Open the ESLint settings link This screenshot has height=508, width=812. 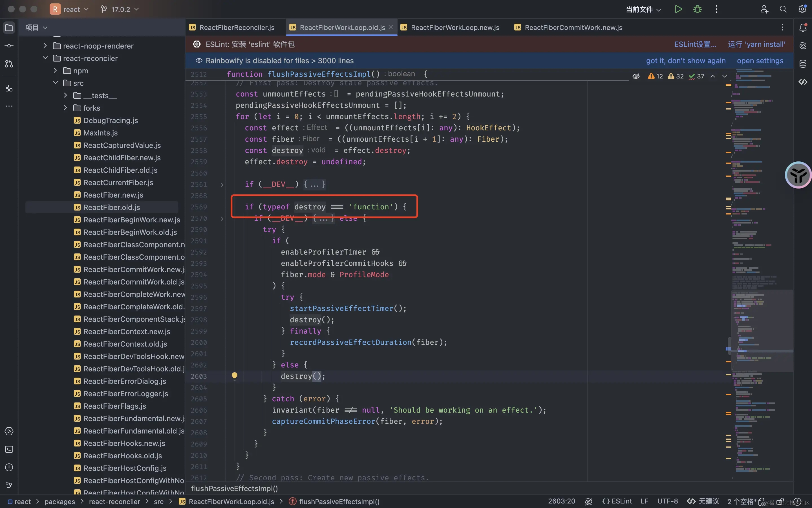695,44
